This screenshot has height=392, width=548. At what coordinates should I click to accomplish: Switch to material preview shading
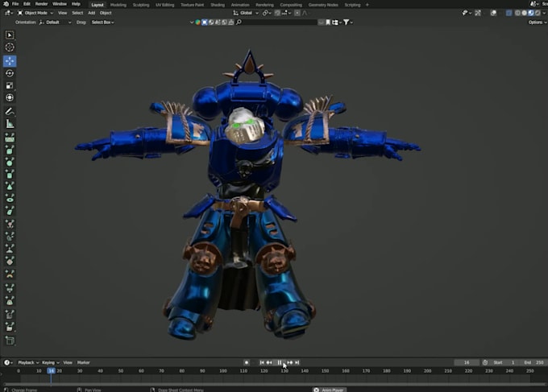click(x=531, y=13)
